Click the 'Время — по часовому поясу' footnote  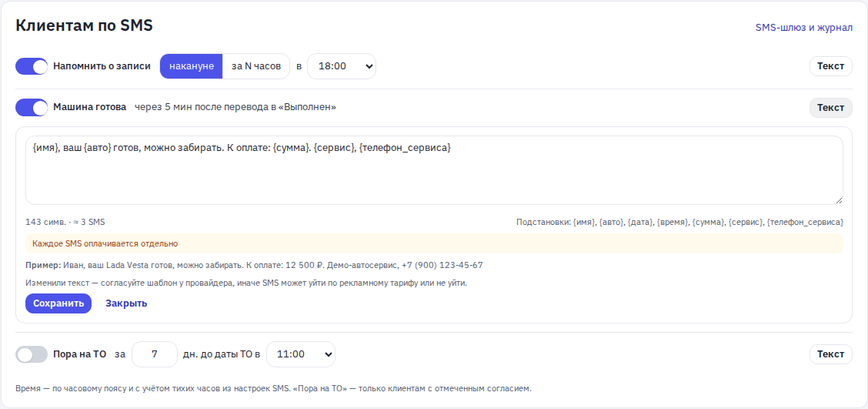coord(273,388)
